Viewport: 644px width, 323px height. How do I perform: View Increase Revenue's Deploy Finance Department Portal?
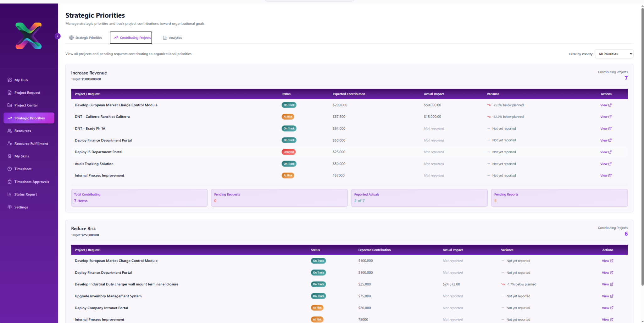(x=606, y=140)
